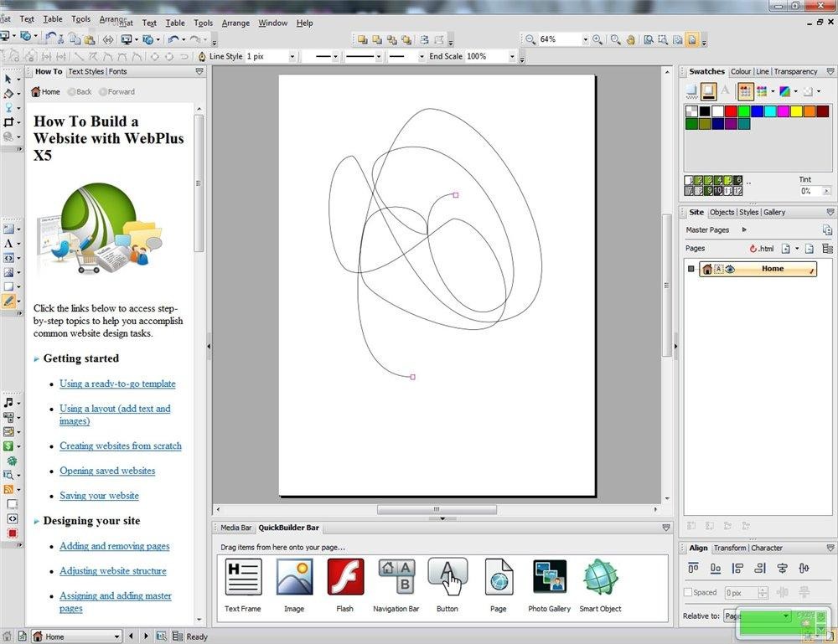The image size is (838, 644).
Task: Toggle the Line colour button in Swatches
Action: click(x=709, y=91)
